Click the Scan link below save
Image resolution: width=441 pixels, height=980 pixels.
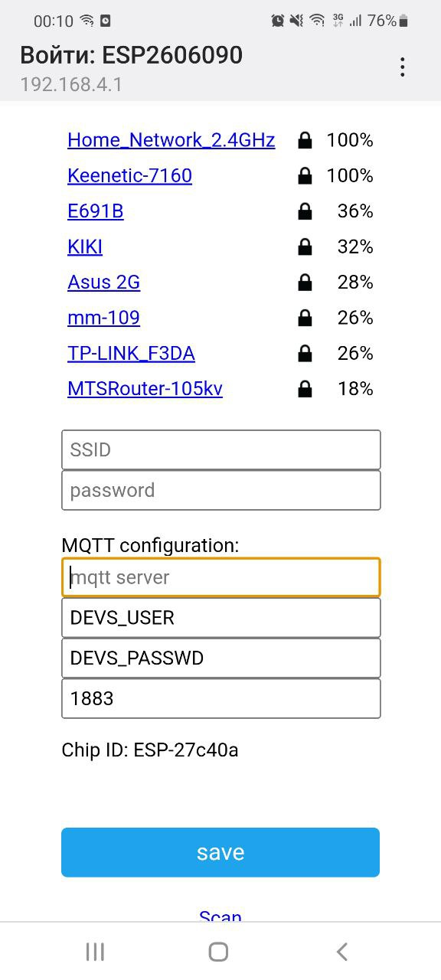tap(220, 916)
